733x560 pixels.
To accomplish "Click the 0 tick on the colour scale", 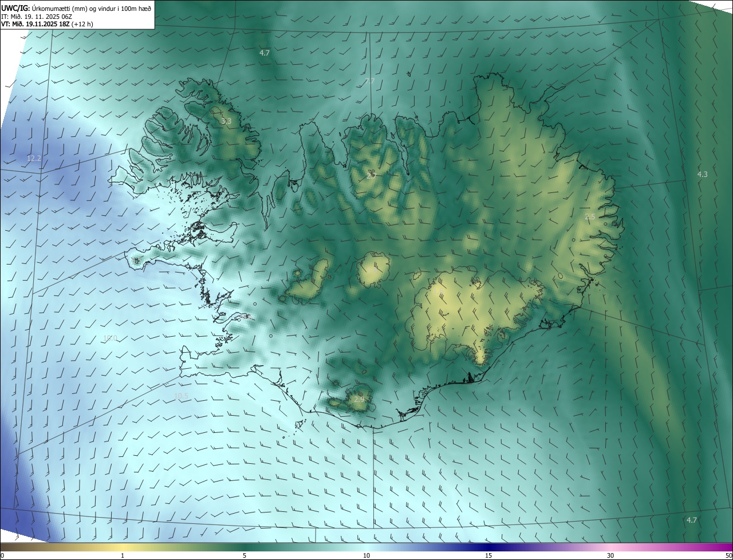I will coord(2,555).
